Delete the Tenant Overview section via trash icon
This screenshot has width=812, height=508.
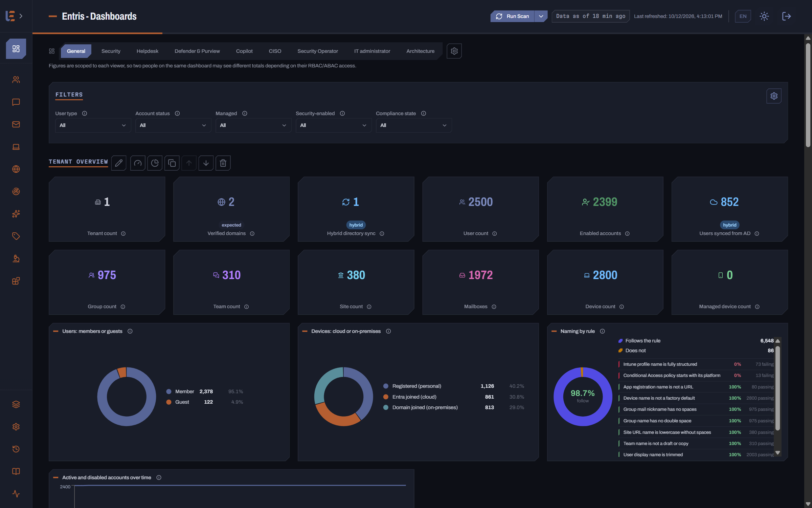[223, 163]
